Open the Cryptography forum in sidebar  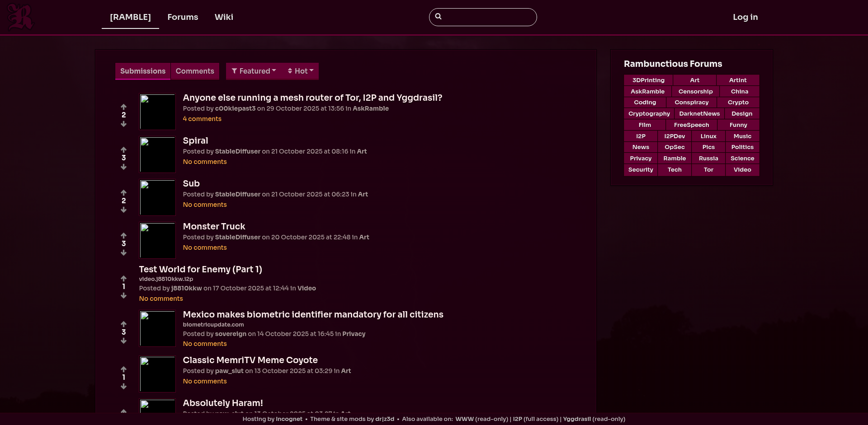tap(649, 114)
